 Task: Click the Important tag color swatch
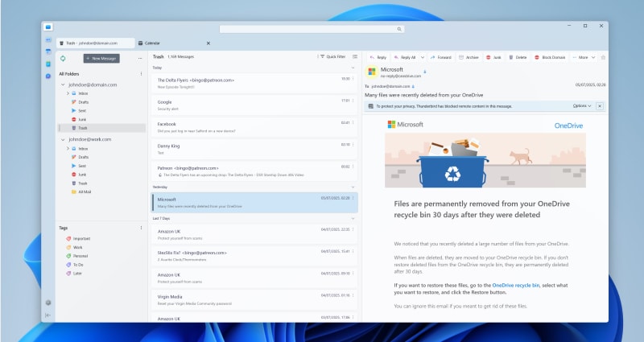[68, 238]
